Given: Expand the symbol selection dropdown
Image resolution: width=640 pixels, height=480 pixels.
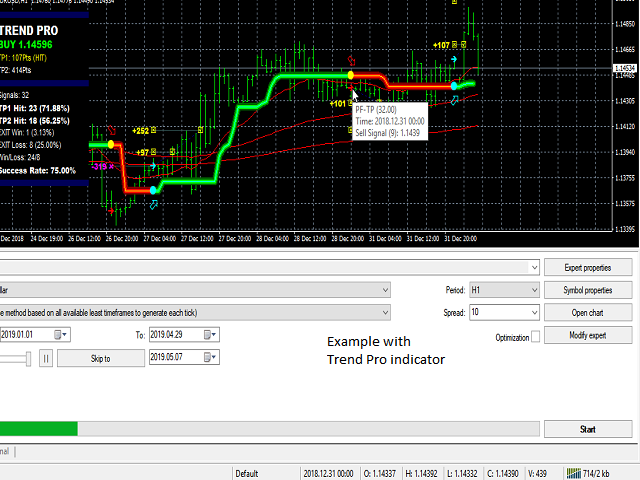Looking at the screenshot, I should [385, 290].
